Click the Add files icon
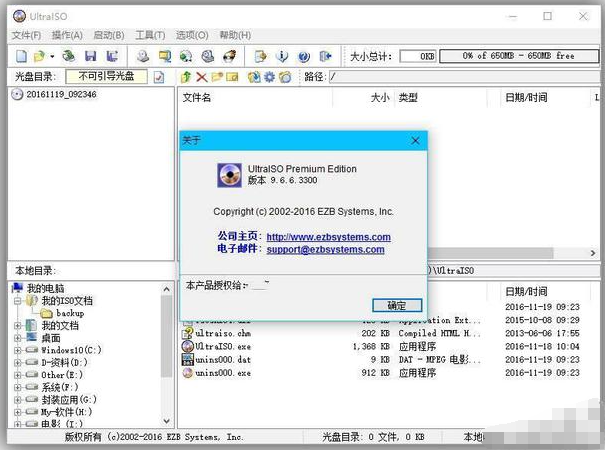Screen dimensions: 605x450 [x=254, y=77]
